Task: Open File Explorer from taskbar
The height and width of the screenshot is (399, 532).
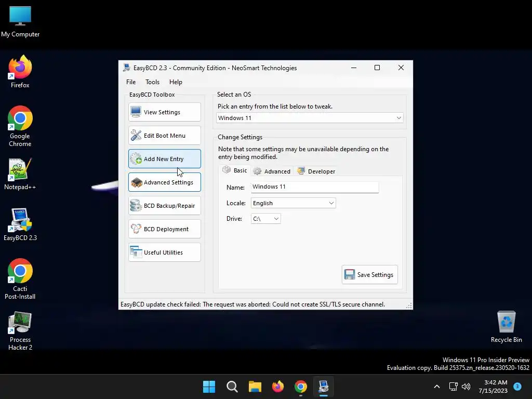Action: 255,387
